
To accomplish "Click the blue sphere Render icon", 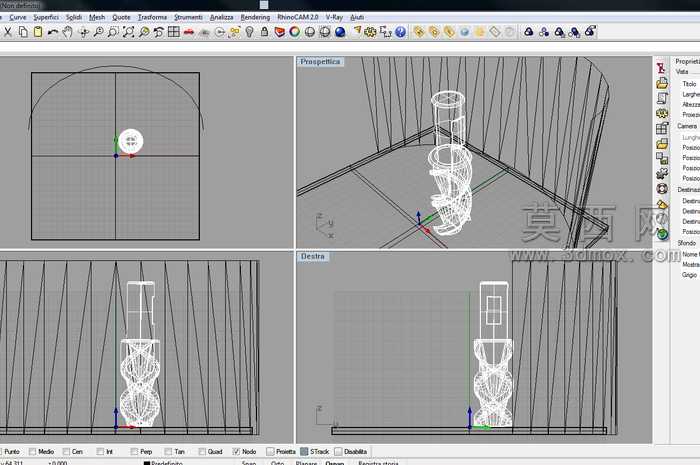I will pos(340,32).
